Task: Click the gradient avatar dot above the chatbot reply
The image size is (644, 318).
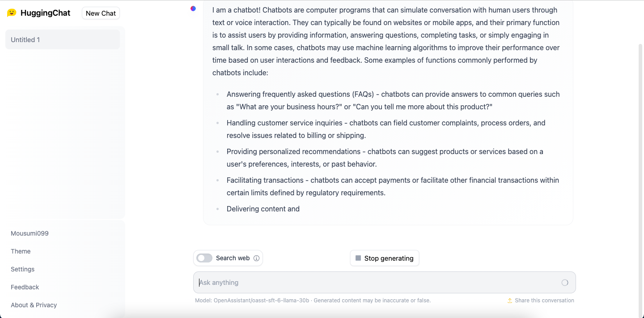Action: 193,8
